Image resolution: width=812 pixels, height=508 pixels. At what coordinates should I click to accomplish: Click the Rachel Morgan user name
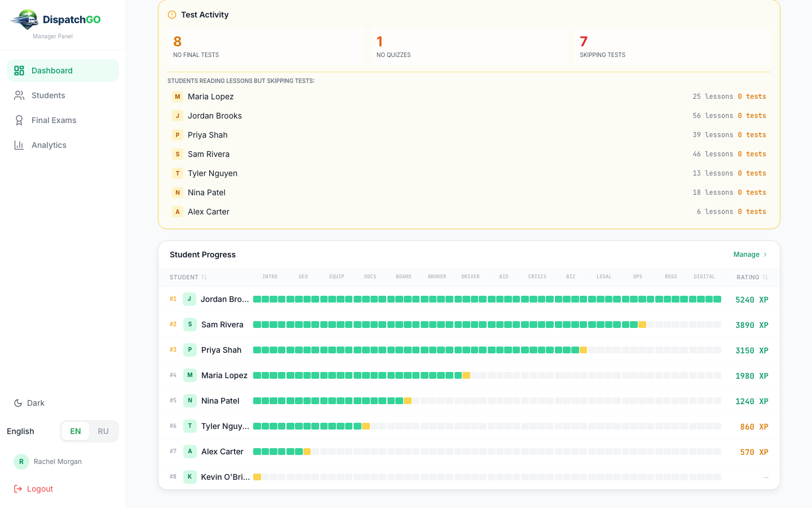[x=58, y=462]
